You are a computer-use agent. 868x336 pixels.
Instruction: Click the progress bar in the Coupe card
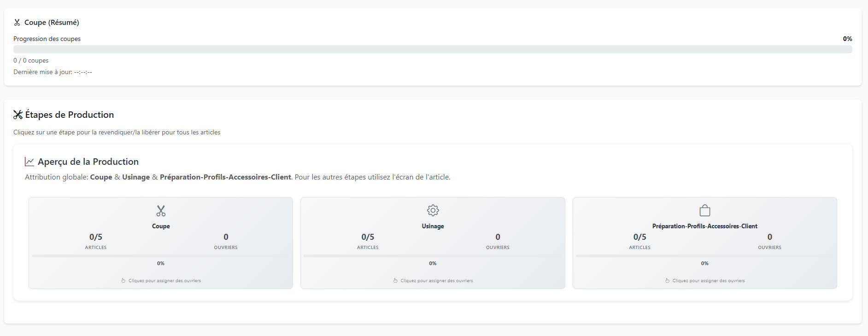click(x=161, y=256)
